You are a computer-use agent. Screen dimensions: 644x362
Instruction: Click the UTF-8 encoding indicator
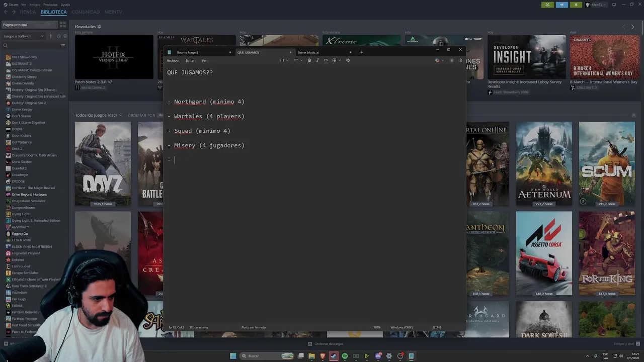[437, 327]
